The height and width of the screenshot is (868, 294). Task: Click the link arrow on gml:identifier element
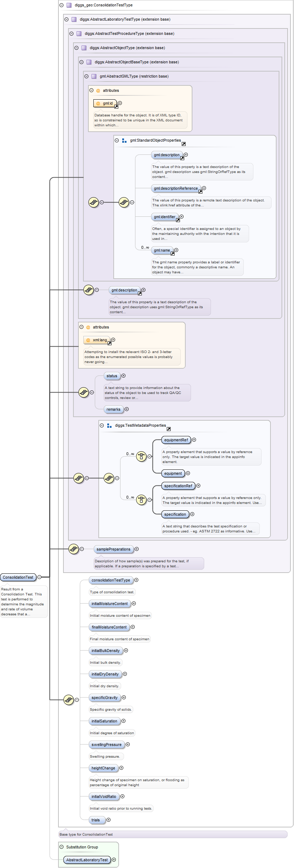(x=178, y=220)
